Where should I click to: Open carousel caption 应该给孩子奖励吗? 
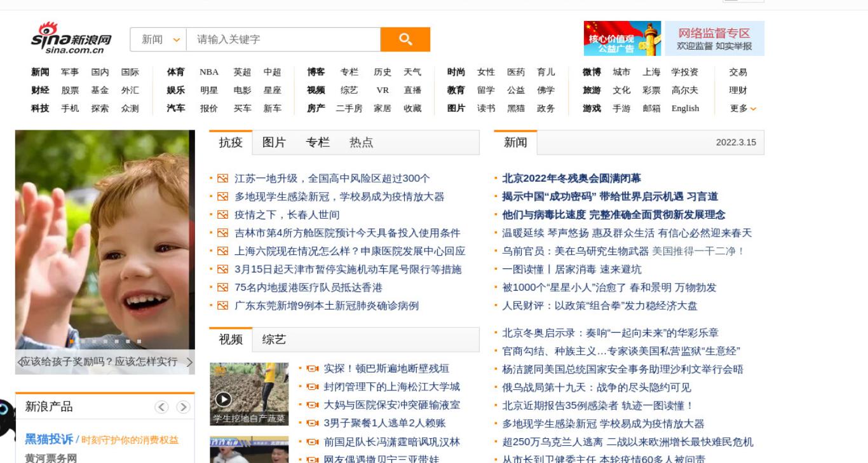[100, 362]
